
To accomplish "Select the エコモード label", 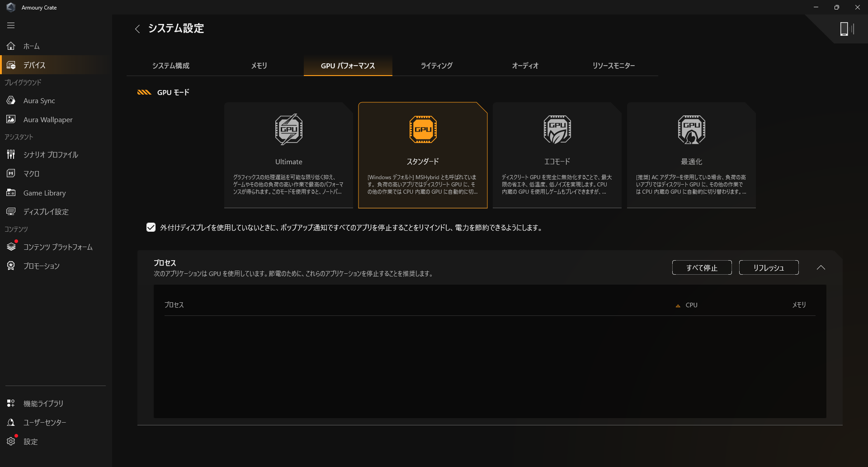I will point(557,162).
